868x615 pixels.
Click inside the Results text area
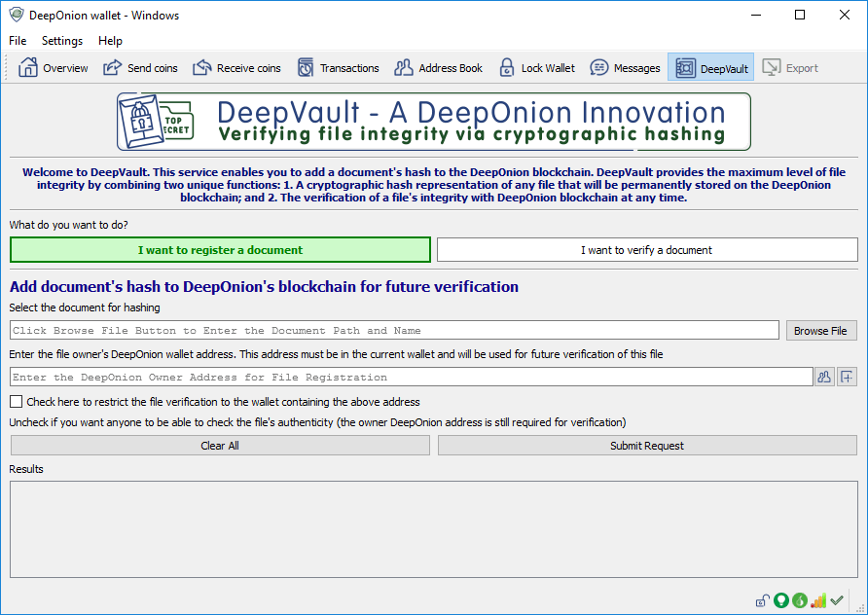434,529
